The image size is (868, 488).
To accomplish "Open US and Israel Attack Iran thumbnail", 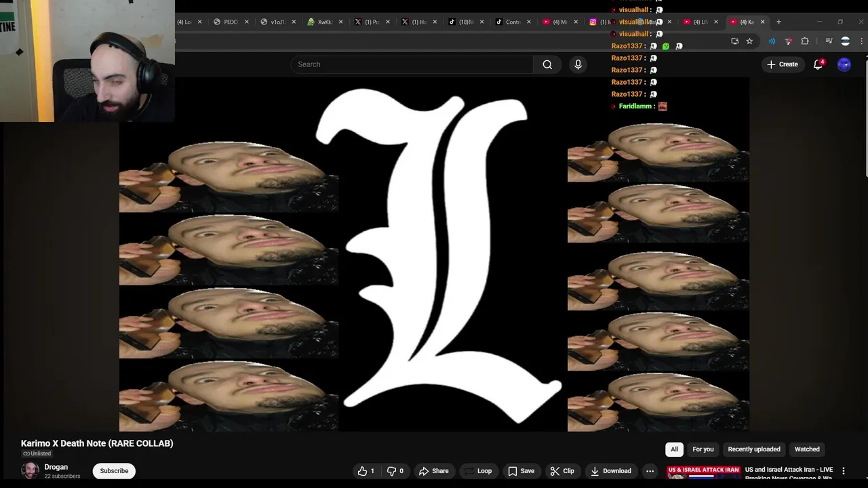I will pos(703,472).
